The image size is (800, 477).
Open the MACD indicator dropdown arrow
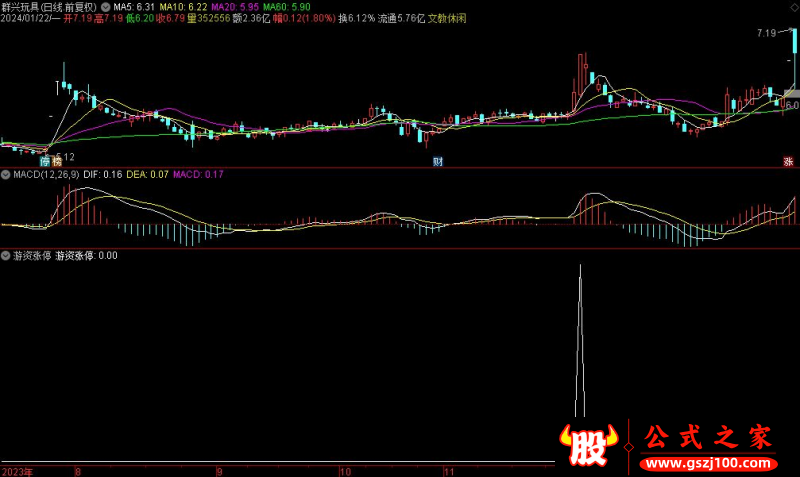[x=6, y=174]
